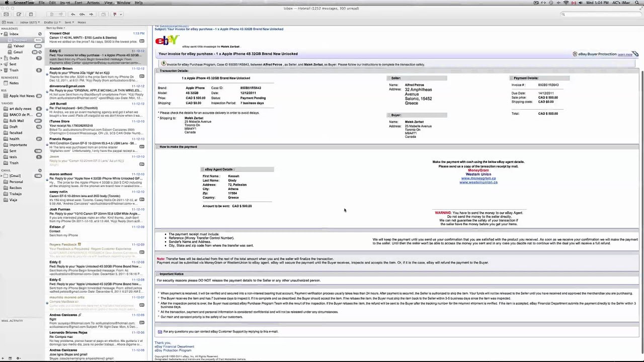This screenshot has height=362, width=644.
Task: Select Notes in the favorites bar
Action: pyautogui.click(x=82, y=22)
